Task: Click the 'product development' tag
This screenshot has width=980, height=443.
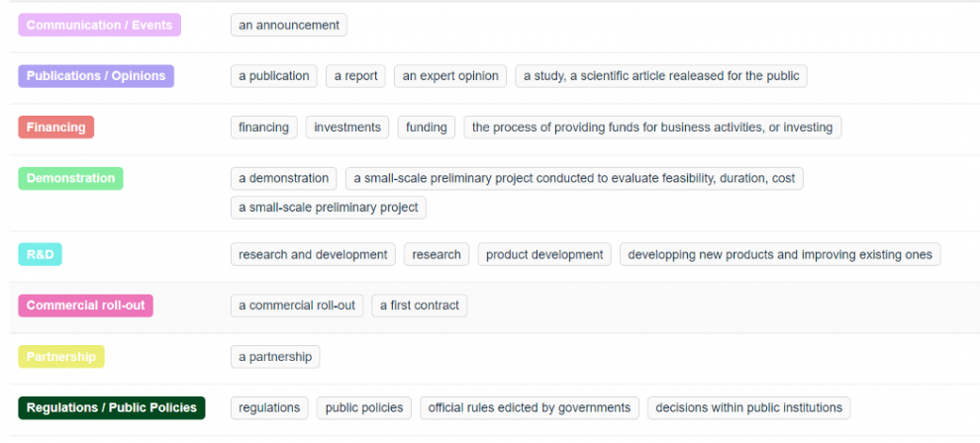Action: pos(544,254)
